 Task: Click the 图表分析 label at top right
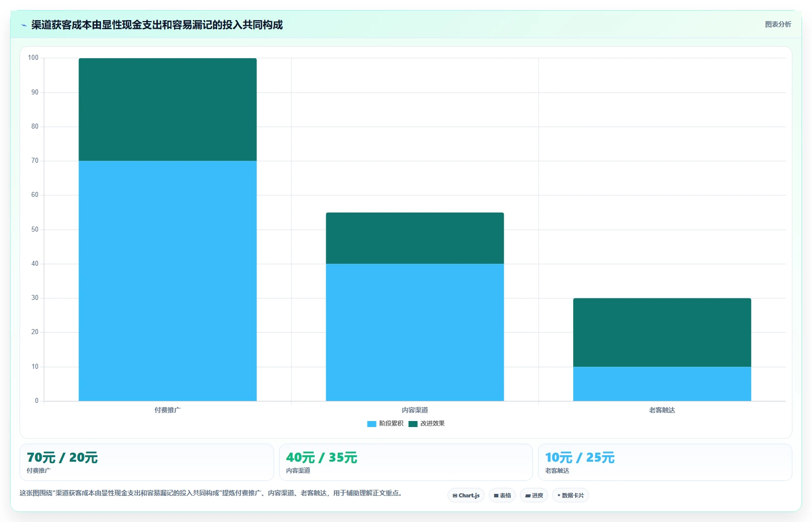(778, 24)
